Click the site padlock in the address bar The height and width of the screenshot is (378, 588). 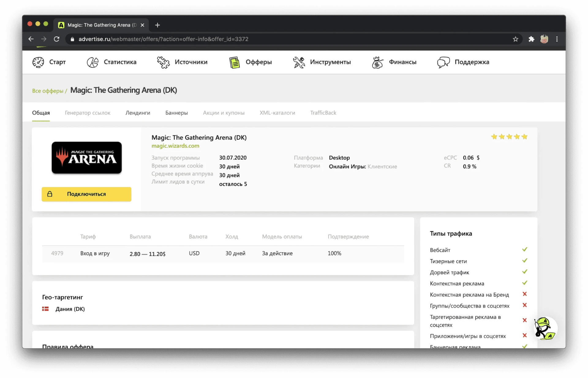(x=73, y=39)
